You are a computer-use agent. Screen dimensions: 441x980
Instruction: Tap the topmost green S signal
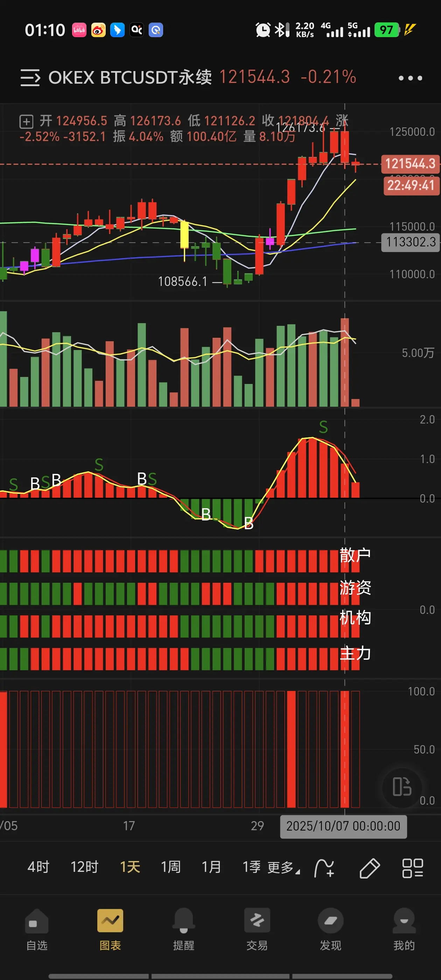tap(323, 427)
